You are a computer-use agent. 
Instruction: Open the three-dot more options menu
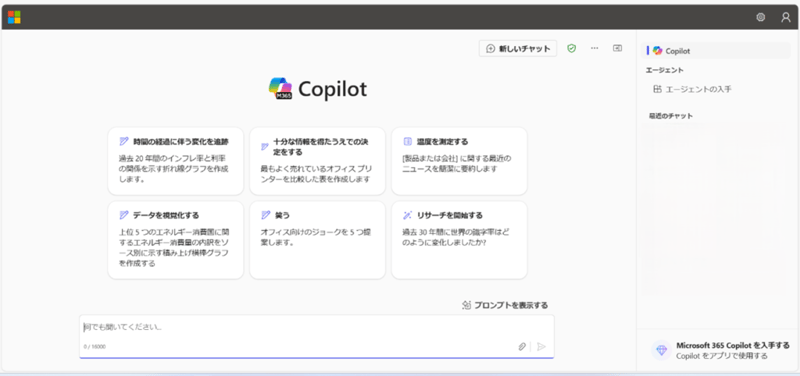coord(594,48)
